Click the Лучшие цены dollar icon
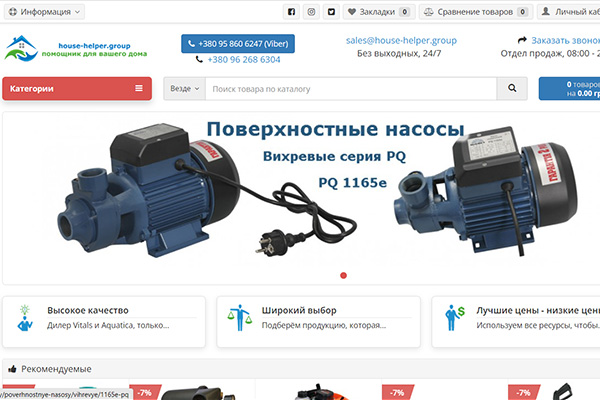 pos(452,319)
